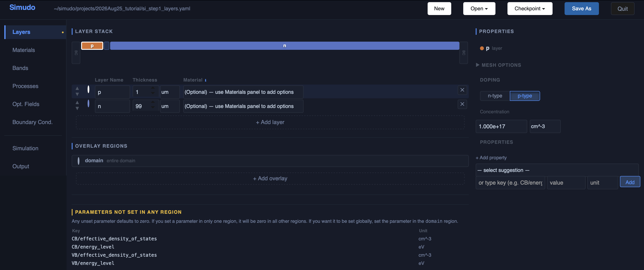Decrease the n layer thickness with the down stepper
This screenshot has height=270, width=644.
(153, 108)
